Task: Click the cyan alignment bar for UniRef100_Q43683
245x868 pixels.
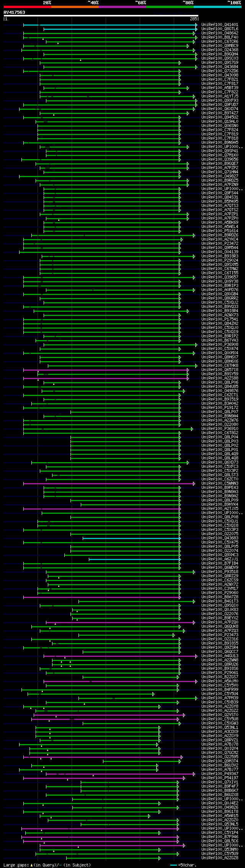Action: [132, 538]
